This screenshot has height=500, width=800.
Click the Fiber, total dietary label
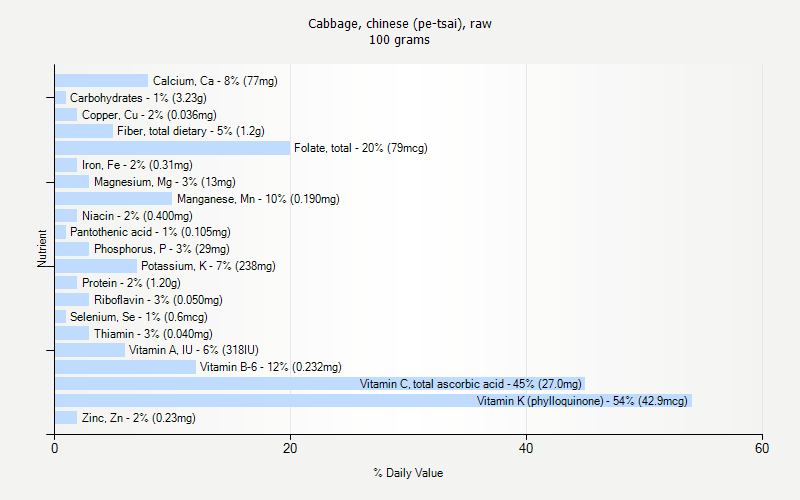coord(190,131)
